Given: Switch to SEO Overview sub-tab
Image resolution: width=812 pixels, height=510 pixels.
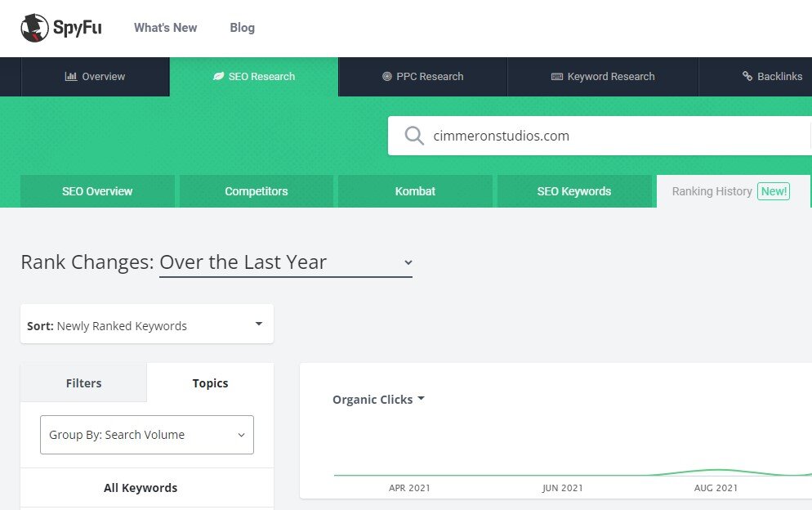Looking at the screenshot, I should [97, 191].
